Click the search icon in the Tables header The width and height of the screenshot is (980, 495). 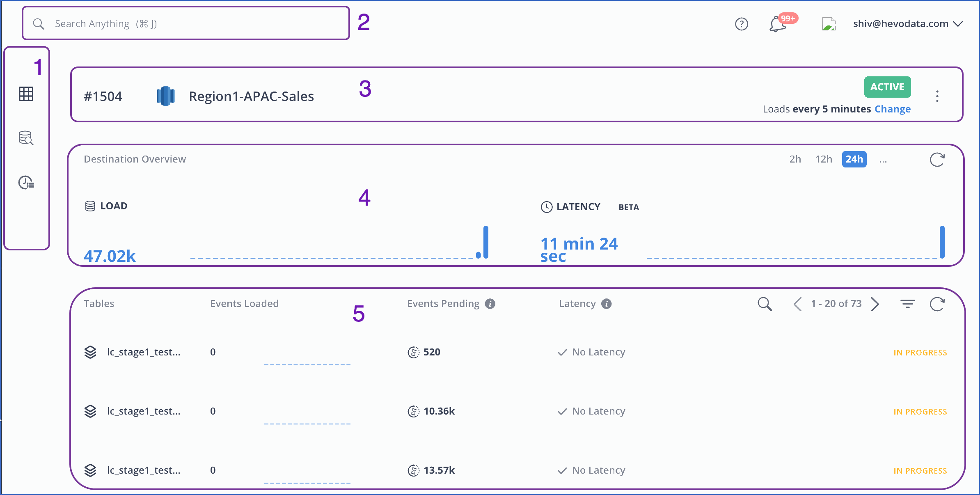(x=764, y=304)
